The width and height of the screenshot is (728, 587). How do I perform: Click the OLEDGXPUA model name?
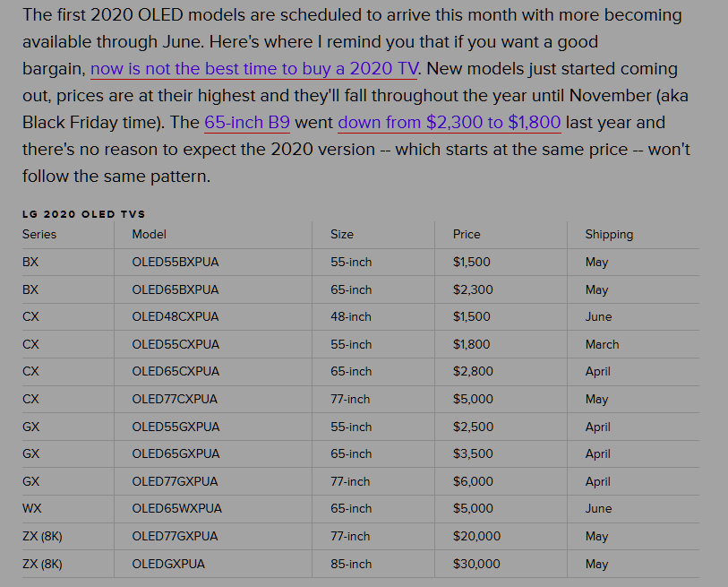168,564
